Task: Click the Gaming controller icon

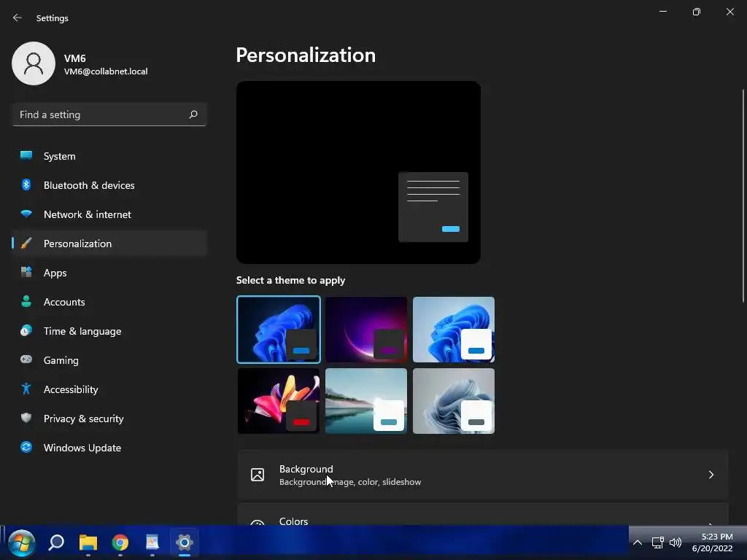Action: click(26, 359)
